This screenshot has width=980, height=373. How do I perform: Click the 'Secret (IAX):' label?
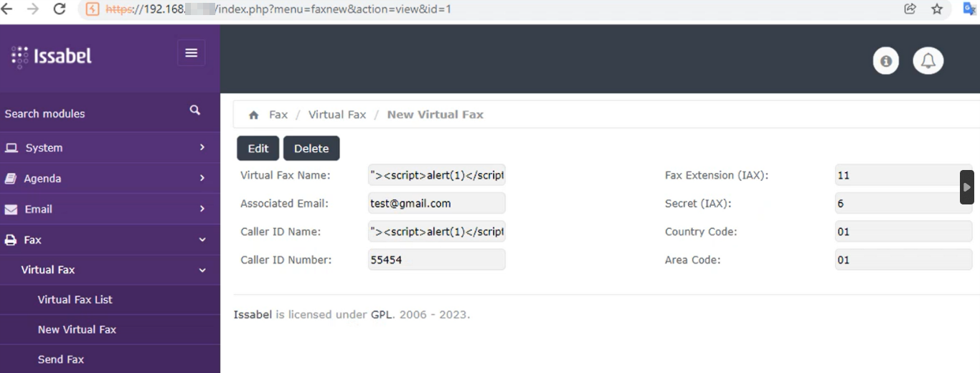698,203
